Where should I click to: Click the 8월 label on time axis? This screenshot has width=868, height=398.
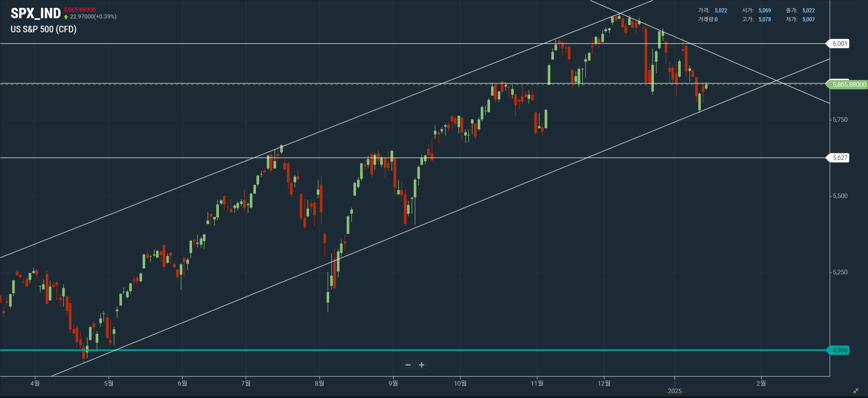319,383
